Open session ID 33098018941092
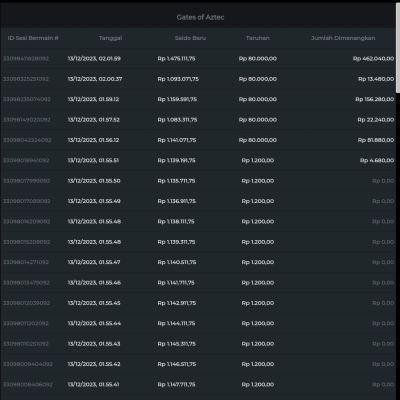Viewport: 400px width, 400px height. 26,160
